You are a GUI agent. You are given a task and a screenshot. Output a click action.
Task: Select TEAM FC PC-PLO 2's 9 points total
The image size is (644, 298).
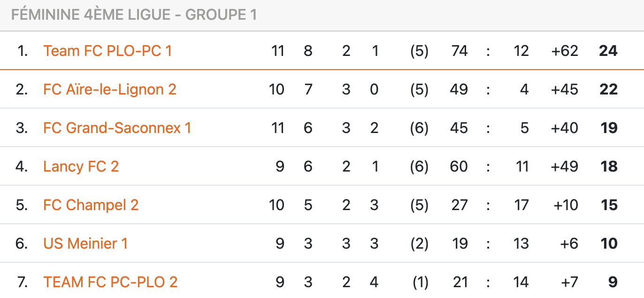[613, 282]
